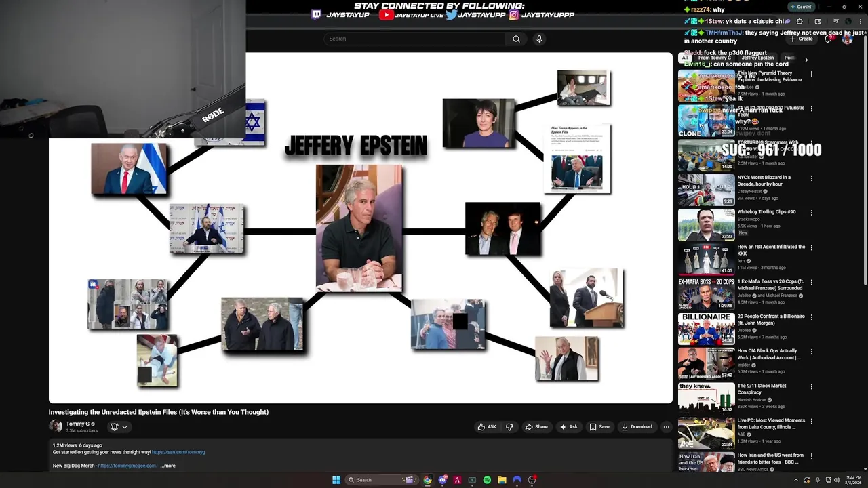Screen dimensions: 868x488
Task: Show more filter chips with the right arrow
Action: pyautogui.click(x=806, y=59)
